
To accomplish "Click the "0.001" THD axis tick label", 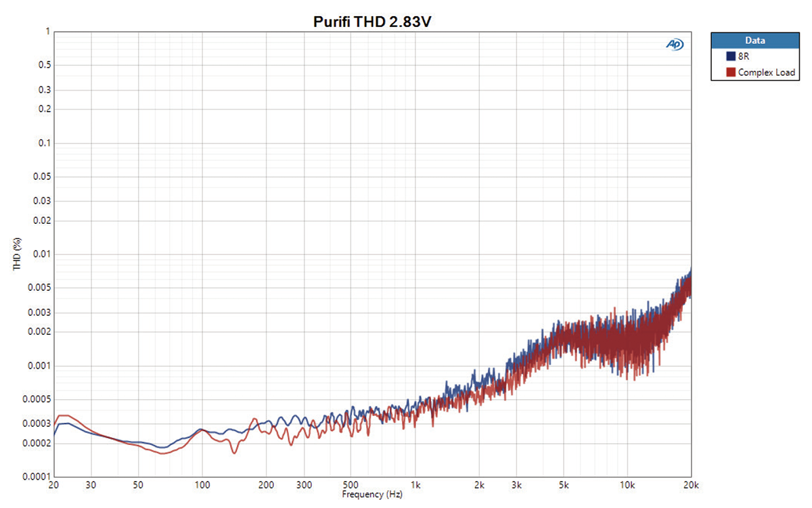I will tap(41, 365).
